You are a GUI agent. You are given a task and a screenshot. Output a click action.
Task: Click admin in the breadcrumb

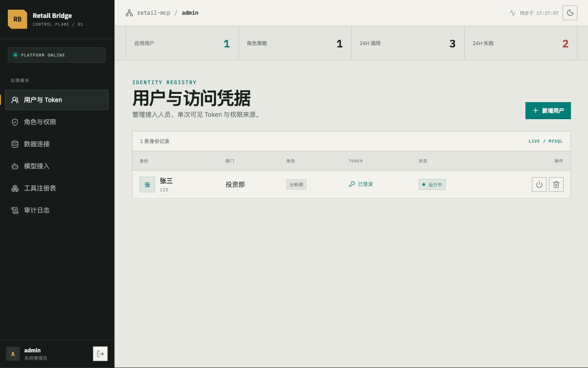tap(190, 13)
